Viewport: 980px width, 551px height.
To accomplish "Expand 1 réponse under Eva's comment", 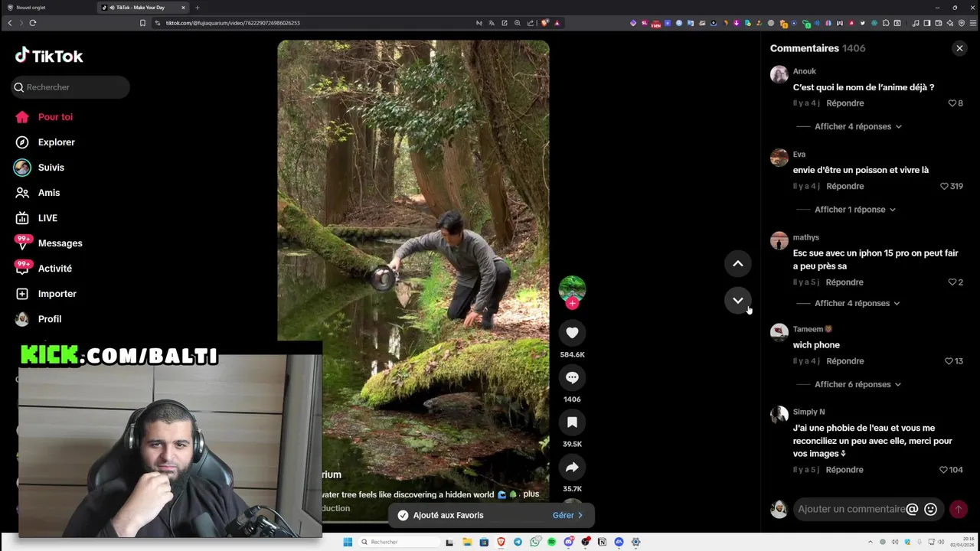I will 855,210.
